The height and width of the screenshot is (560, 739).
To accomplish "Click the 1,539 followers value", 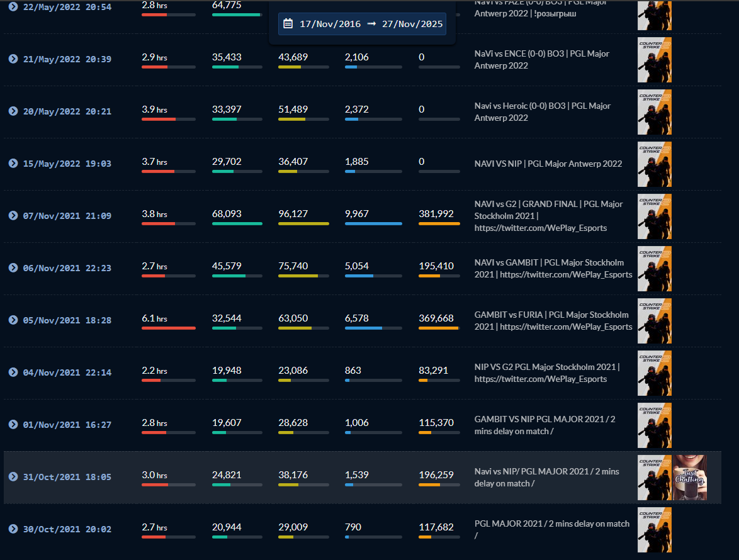I will point(357,475).
